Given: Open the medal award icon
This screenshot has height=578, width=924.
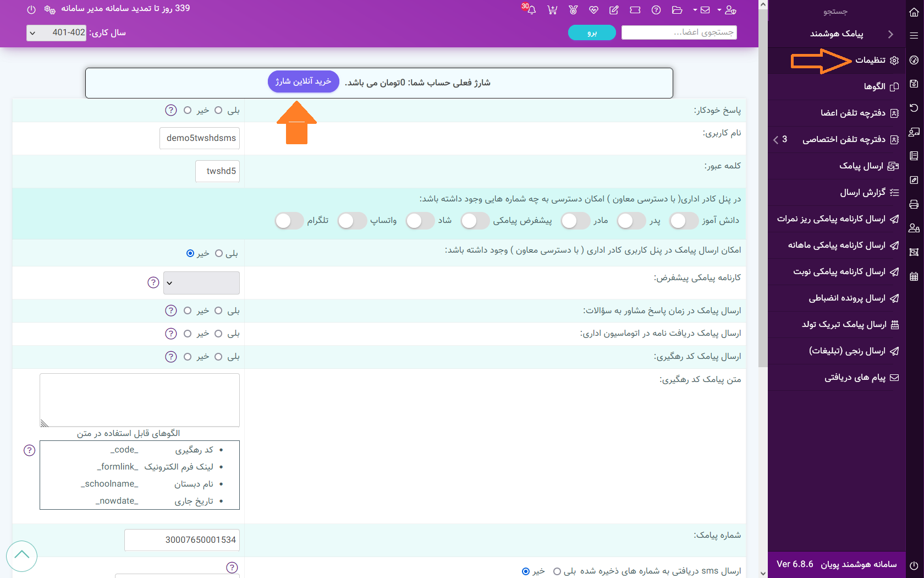Looking at the screenshot, I should click(x=573, y=10).
